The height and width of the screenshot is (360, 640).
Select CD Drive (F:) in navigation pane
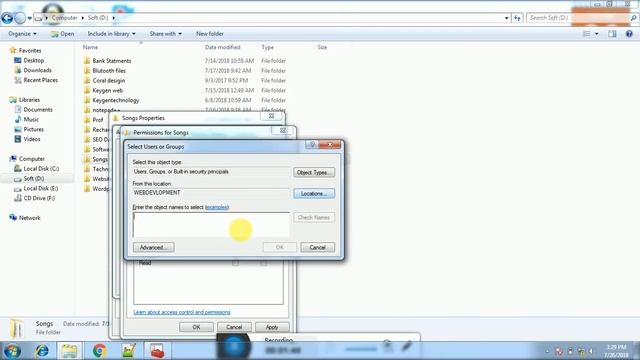tap(39, 198)
